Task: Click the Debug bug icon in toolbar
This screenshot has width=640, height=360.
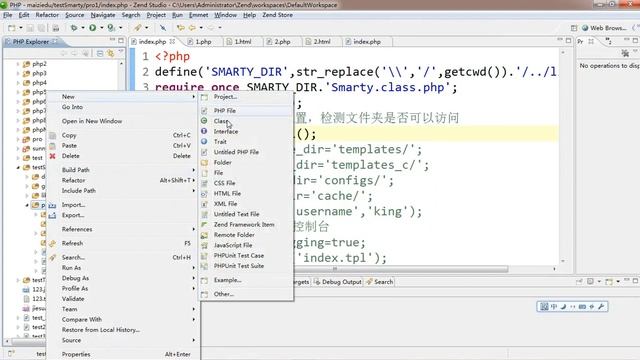Action: click(x=74, y=28)
